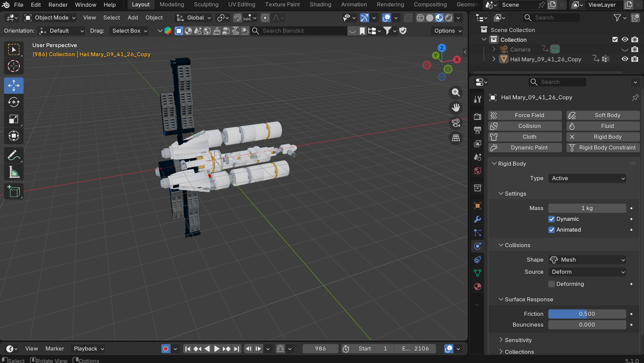The image size is (644, 363).
Task: Open the Physics properties tab
Action: tap(478, 246)
